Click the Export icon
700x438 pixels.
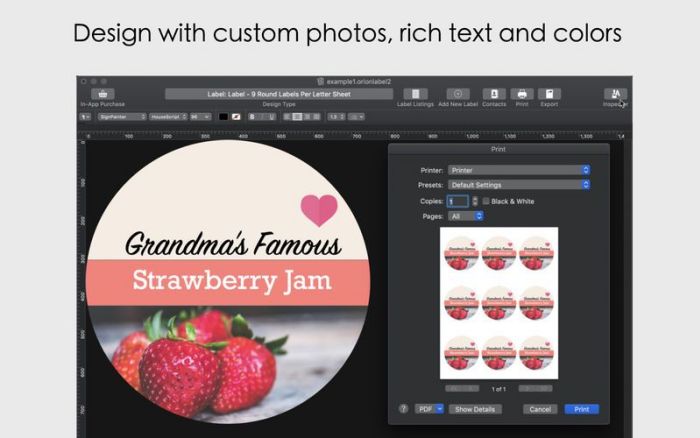(x=549, y=94)
